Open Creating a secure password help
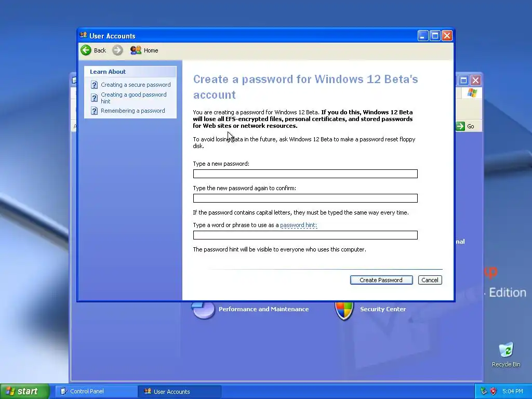This screenshot has height=399, width=532. (136, 85)
